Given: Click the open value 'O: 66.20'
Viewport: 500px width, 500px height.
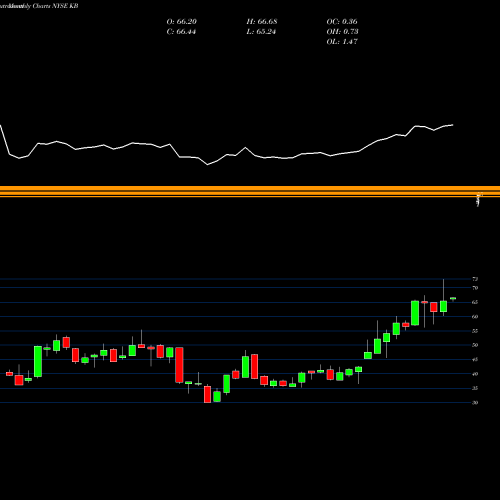Looking at the screenshot, I should tap(182, 22).
